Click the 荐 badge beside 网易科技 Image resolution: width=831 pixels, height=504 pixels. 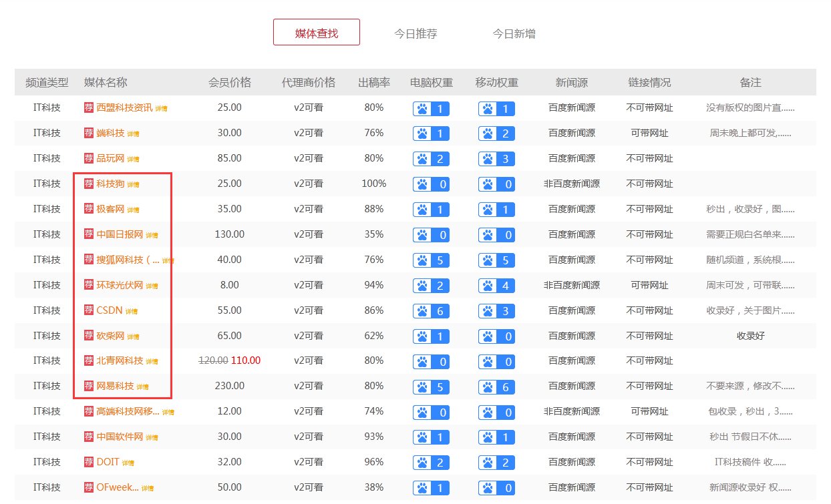pos(88,385)
